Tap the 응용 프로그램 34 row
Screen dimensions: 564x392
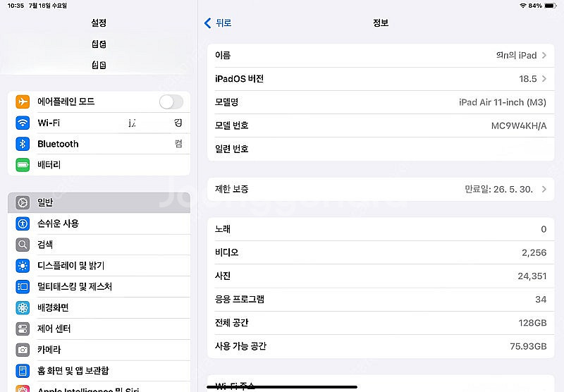pyautogui.click(x=381, y=299)
